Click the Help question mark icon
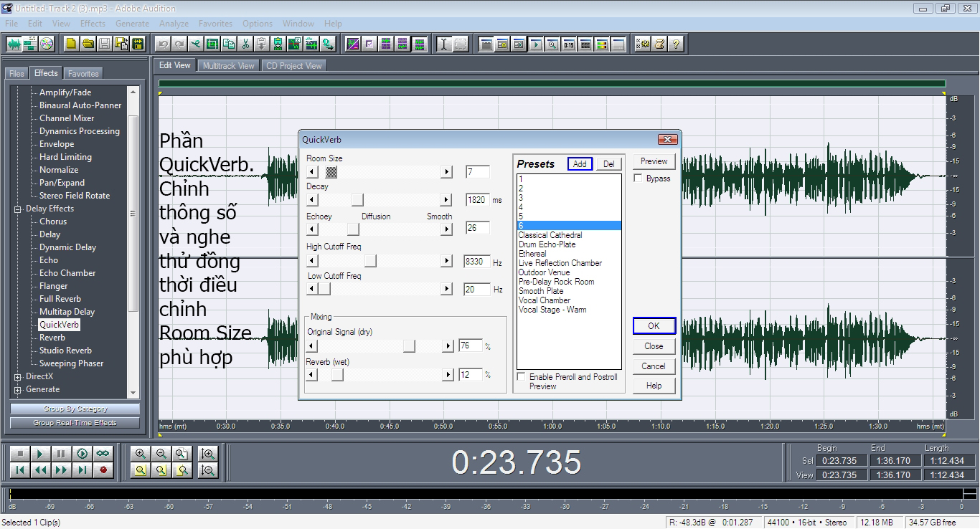This screenshot has width=980, height=529. point(677,44)
